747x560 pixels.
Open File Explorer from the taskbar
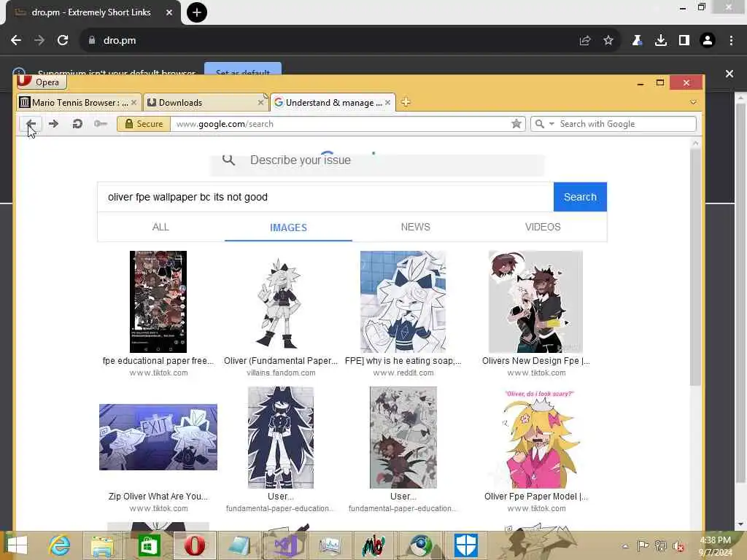point(102,545)
